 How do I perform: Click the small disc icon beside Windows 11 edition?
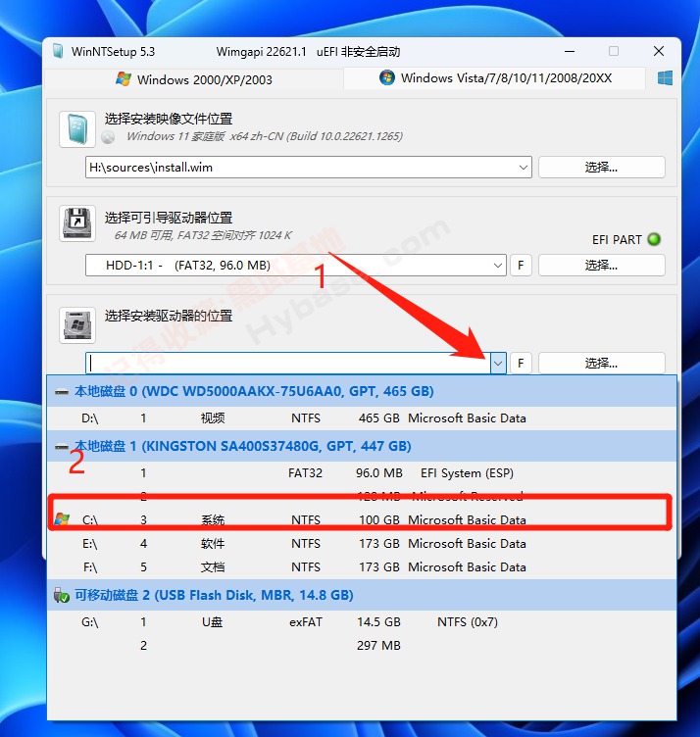[x=108, y=137]
